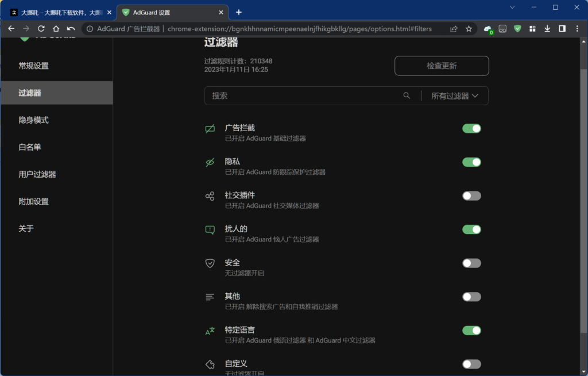
Task: Click the social widgets (社交插件) share icon
Action: tap(210, 196)
